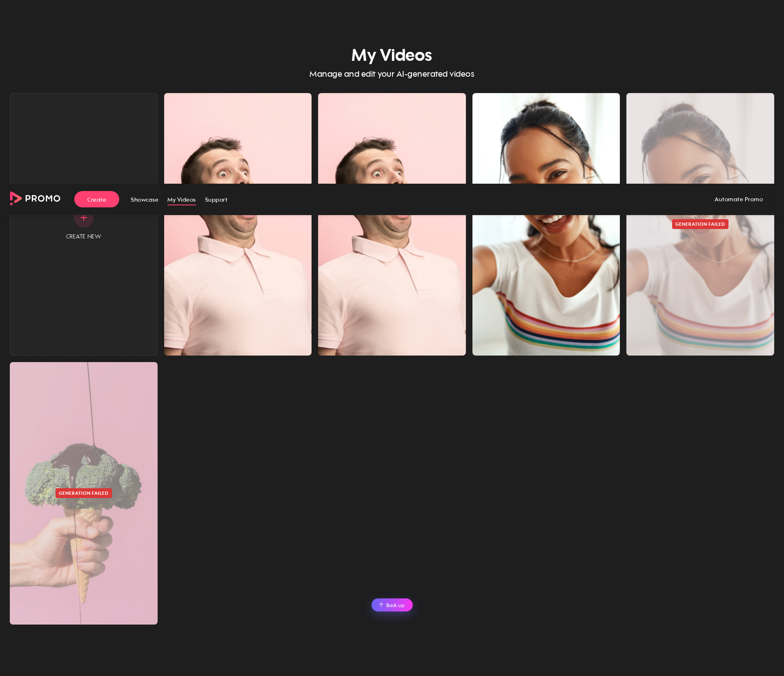Click Generation Failed badge on broccoli video
This screenshot has width=784, height=676.
[83, 493]
